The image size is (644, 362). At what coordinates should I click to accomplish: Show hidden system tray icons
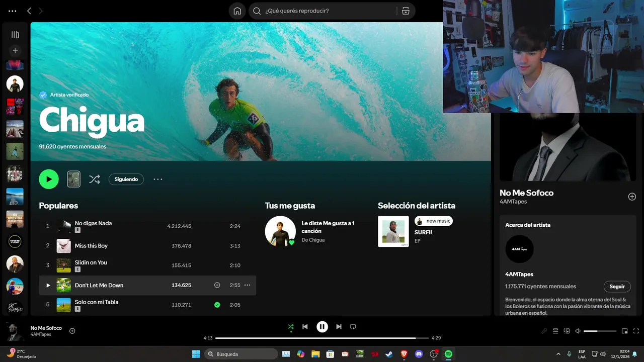coord(558,354)
